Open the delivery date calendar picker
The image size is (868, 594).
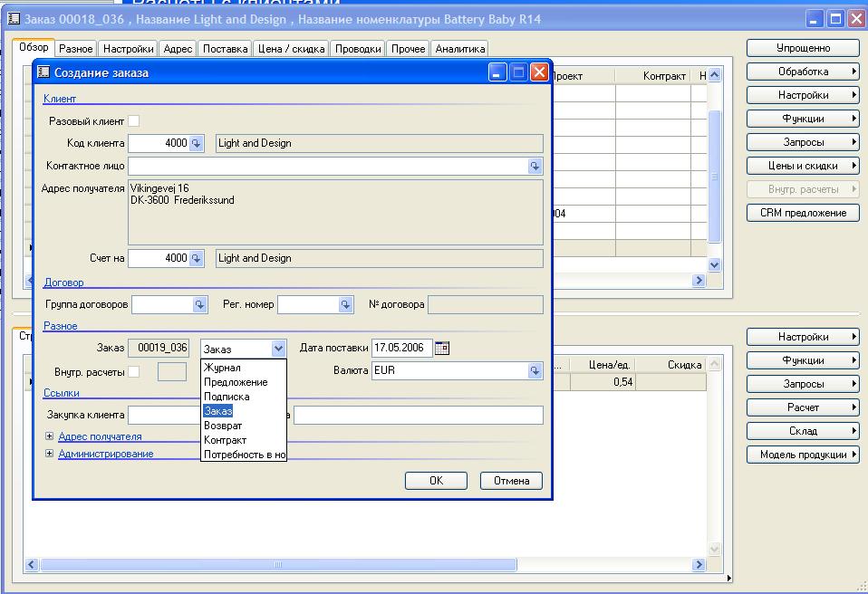click(x=442, y=348)
